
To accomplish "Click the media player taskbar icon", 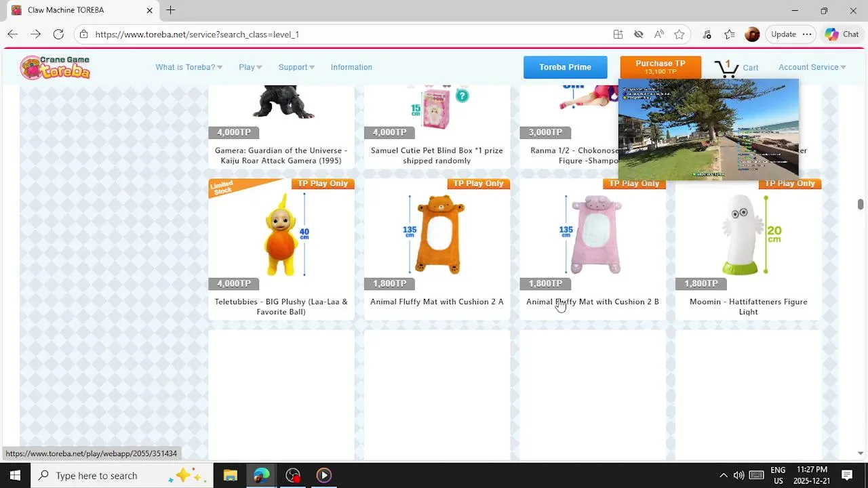I will (x=323, y=475).
